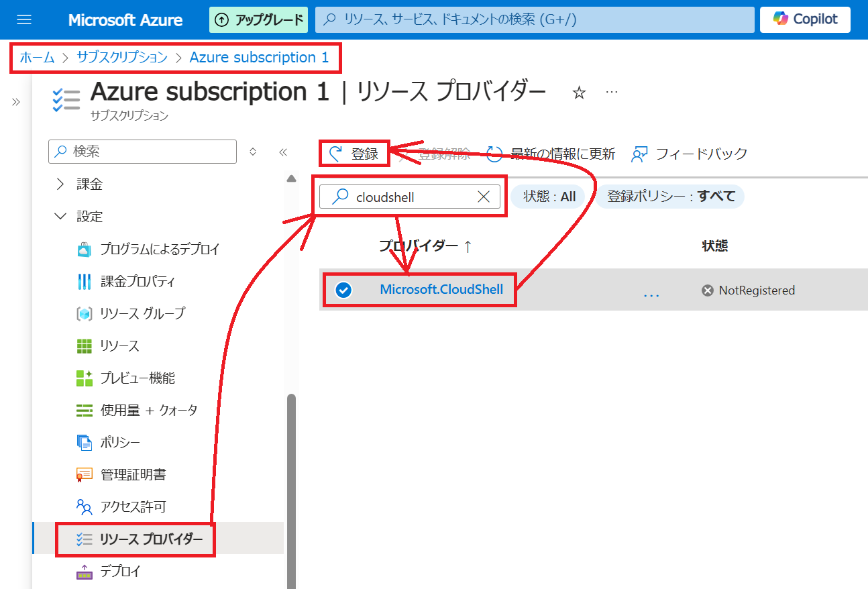Screen dimensions: 868x589
Task: Toggle sidebar expand/collapse all arrows
Action: 253,152
